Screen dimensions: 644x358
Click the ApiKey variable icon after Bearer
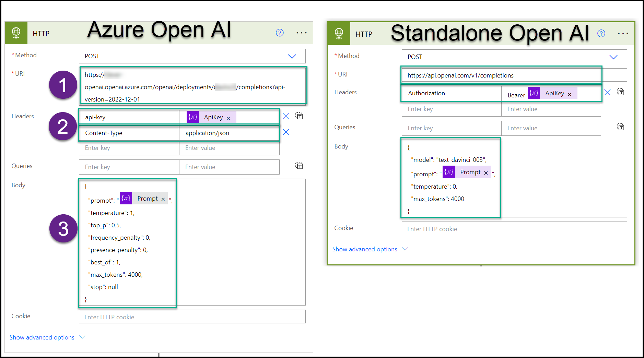534,93
